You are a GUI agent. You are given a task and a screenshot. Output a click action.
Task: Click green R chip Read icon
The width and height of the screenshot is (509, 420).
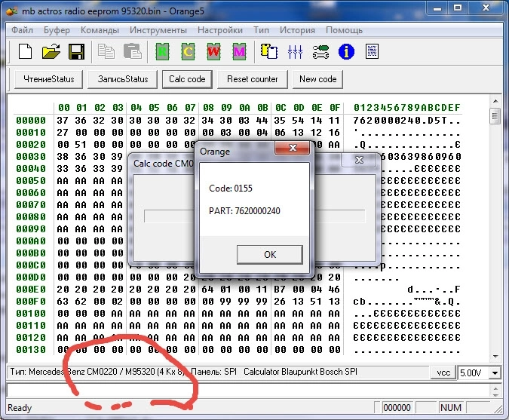point(162,51)
